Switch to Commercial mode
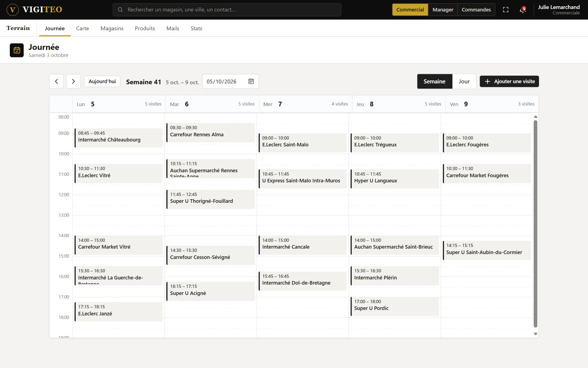588x368 pixels. tap(410, 10)
